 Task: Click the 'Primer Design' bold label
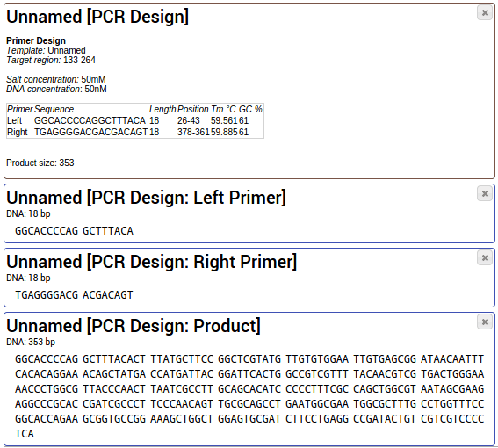coord(36,40)
